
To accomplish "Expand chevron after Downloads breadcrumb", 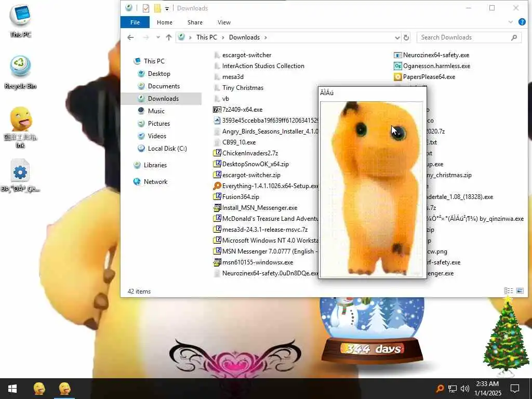I will (265, 37).
